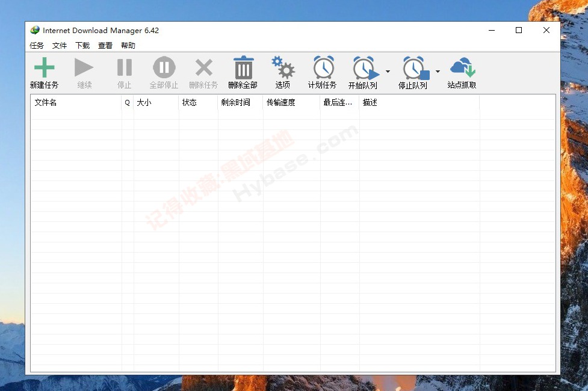Click the 继续 play icon
Screen dimensions: 588x391
(84, 67)
